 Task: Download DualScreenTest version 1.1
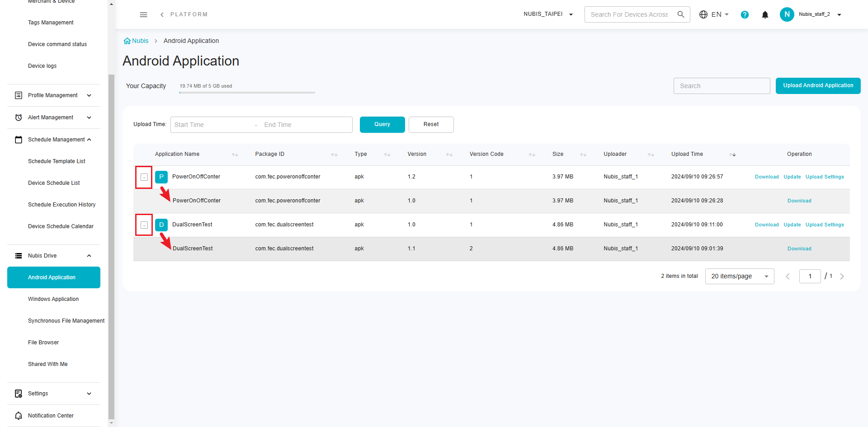pos(799,249)
